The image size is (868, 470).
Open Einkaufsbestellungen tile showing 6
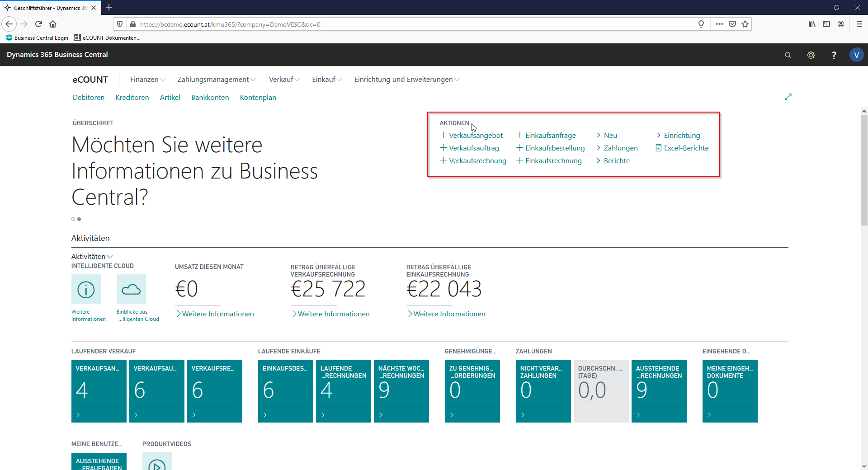[286, 391]
